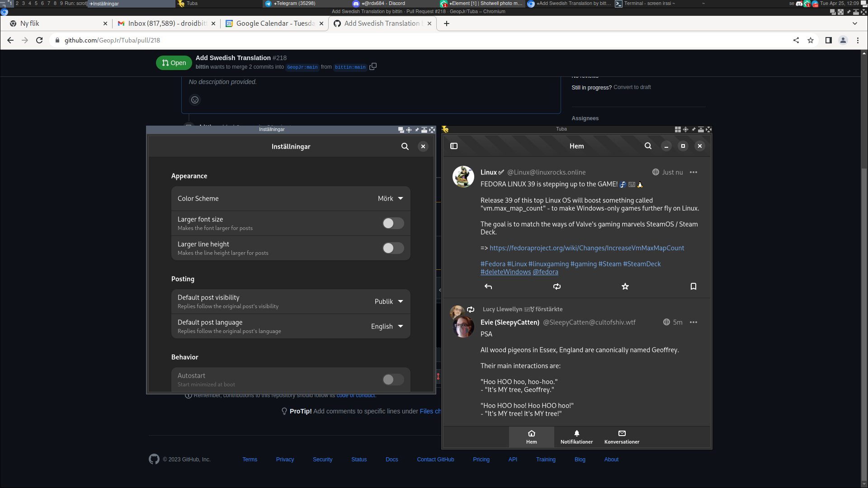Screen dimensions: 868x488
Task: Change Default post visibility from Publik
Action: pyautogui.click(x=388, y=301)
